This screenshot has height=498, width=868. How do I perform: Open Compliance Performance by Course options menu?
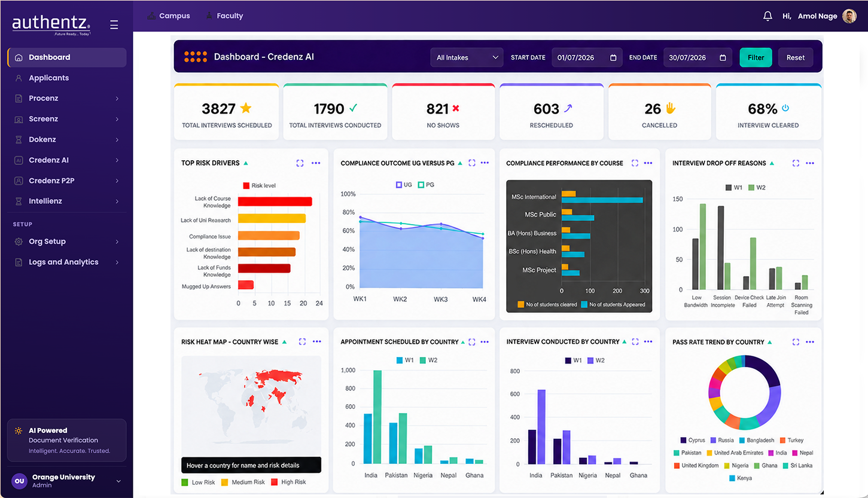[x=648, y=163]
